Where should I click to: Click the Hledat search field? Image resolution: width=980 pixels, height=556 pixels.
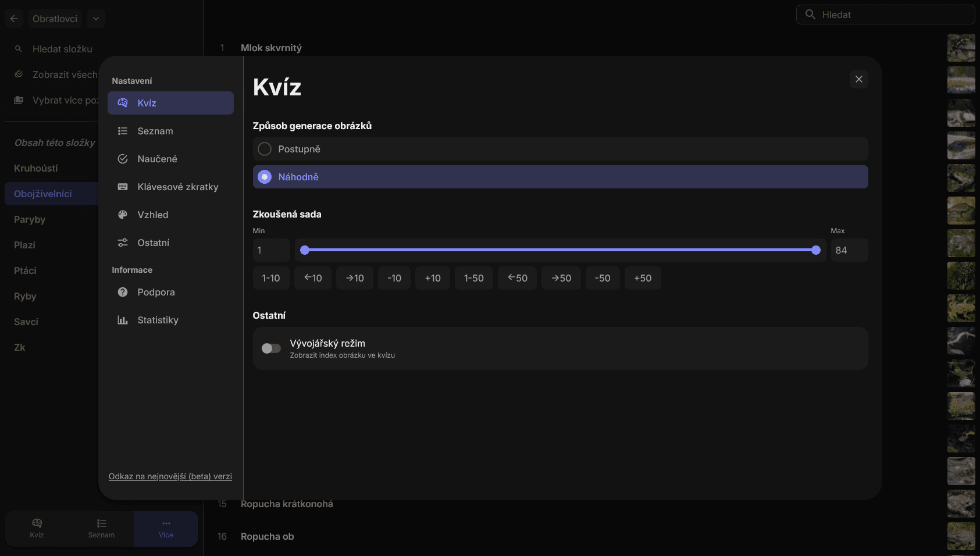885,15
